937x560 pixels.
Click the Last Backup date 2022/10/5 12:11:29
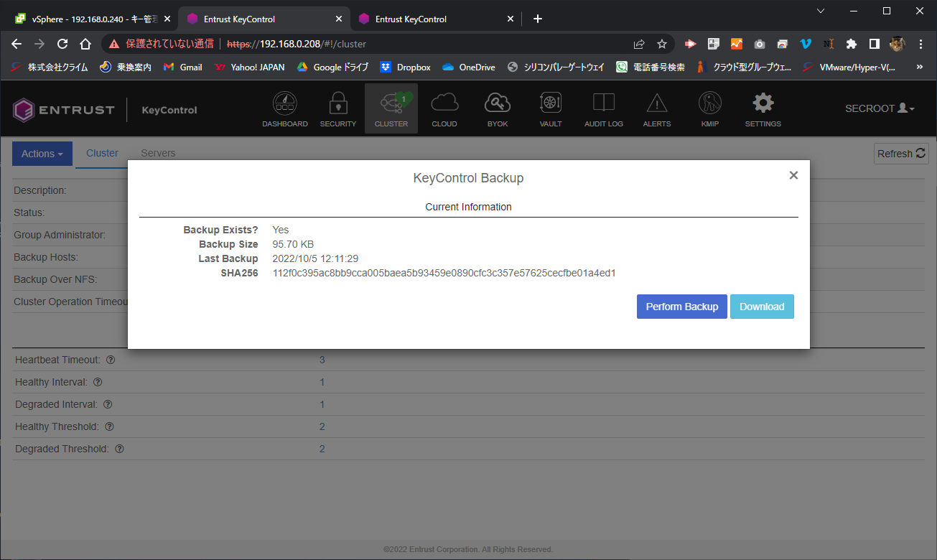click(315, 258)
